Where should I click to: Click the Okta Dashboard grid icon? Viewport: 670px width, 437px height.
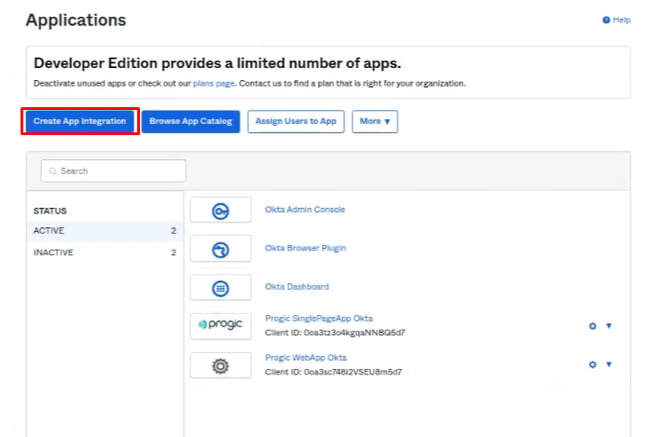tap(220, 288)
